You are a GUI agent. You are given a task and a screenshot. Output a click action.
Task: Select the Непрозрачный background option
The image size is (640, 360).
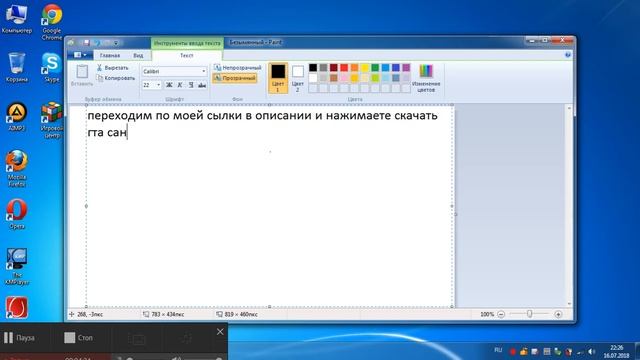[238, 68]
